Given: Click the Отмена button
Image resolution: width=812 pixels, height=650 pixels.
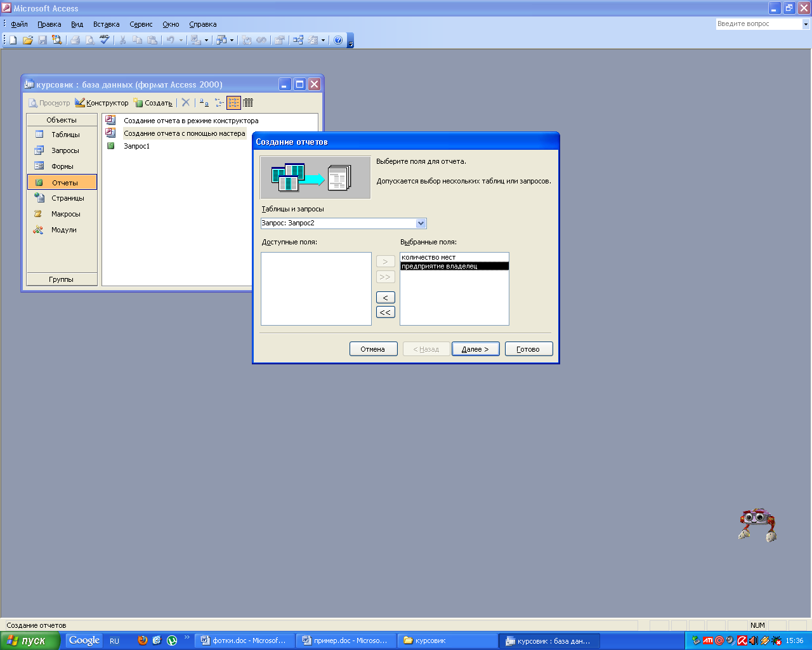Looking at the screenshot, I should point(373,349).
